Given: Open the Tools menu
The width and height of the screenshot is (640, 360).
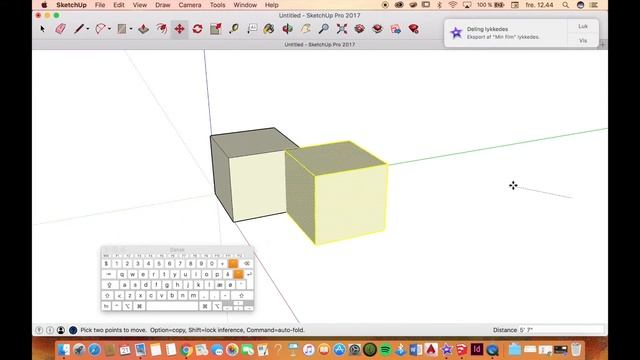Looking at the screenshot, I should [x=217, y=5].
